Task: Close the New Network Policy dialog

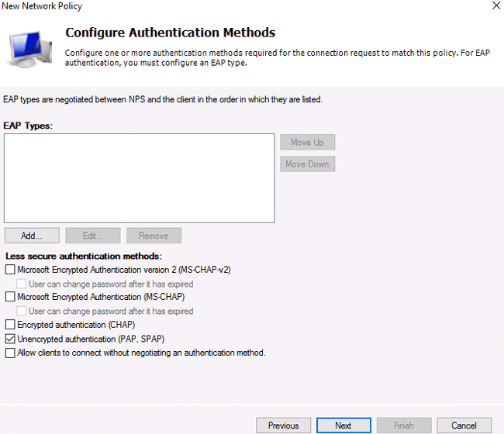Action: (496, 5)
